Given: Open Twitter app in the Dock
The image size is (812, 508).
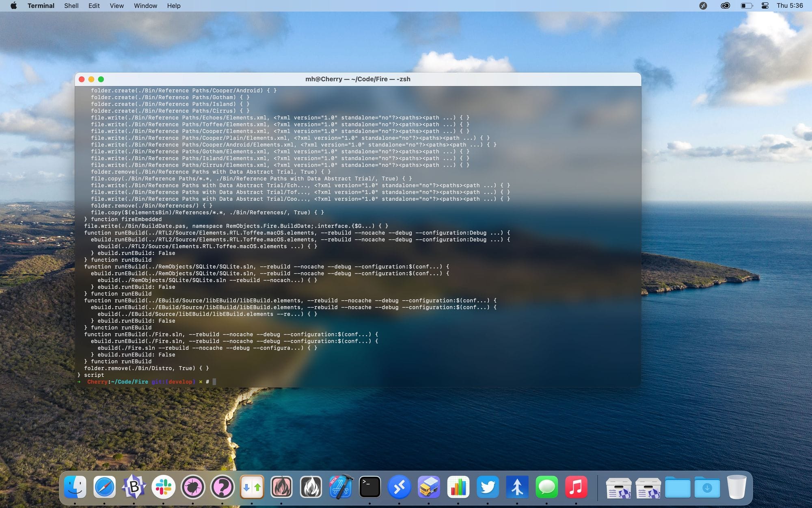Looking at the screenshot, I should click(x=488, y=487).
